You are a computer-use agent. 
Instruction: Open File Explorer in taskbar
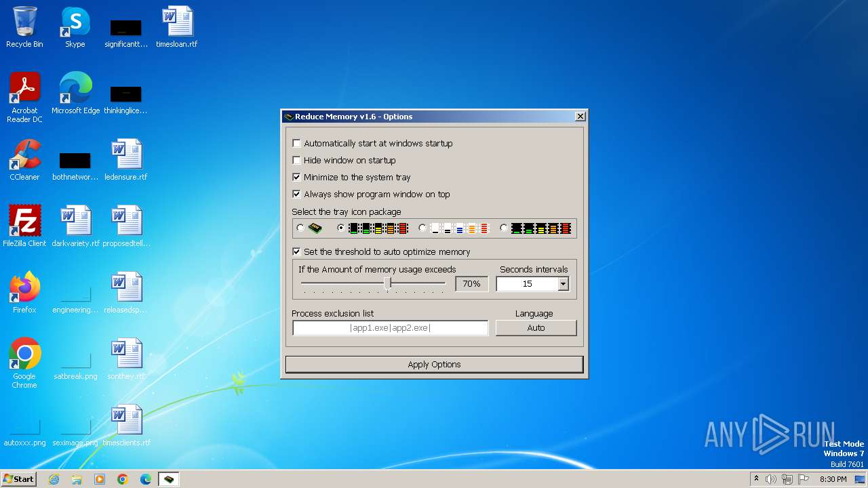click(x=77, y=479)
